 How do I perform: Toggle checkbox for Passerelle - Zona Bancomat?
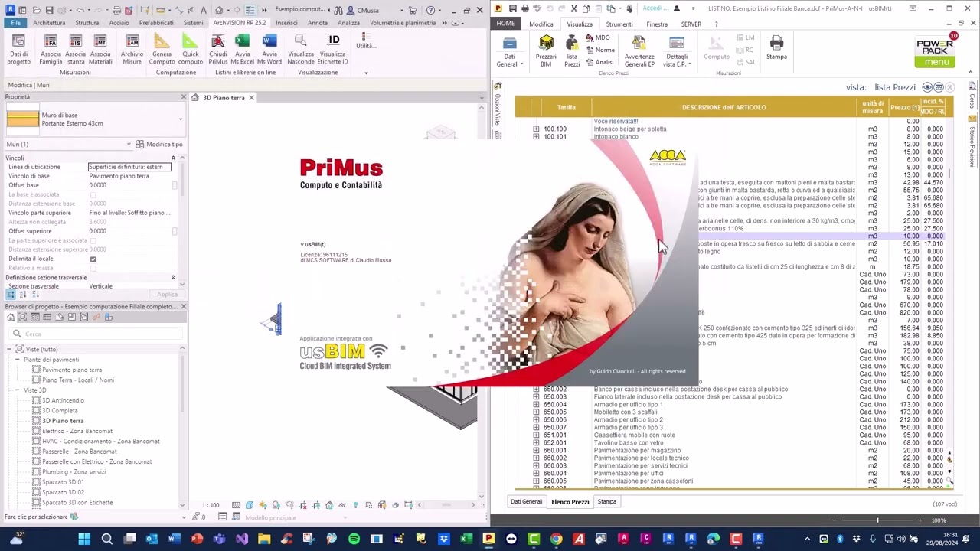tap(36, 452)
